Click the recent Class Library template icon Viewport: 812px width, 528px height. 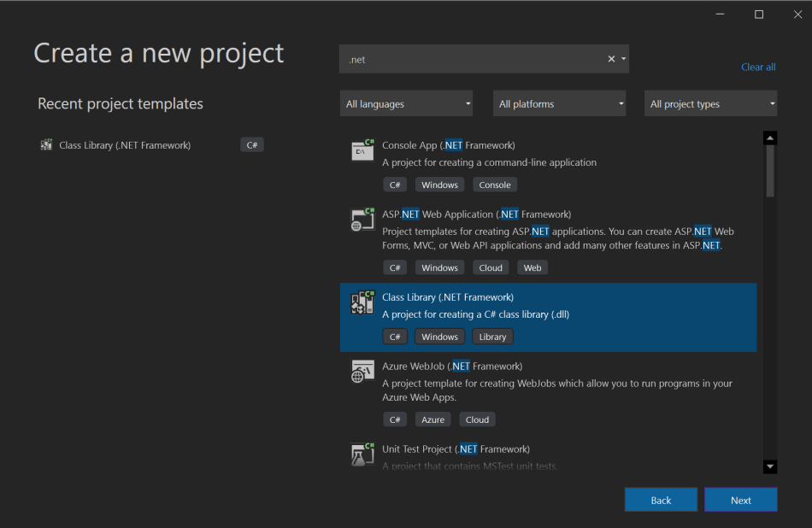(x=46, y=144)
